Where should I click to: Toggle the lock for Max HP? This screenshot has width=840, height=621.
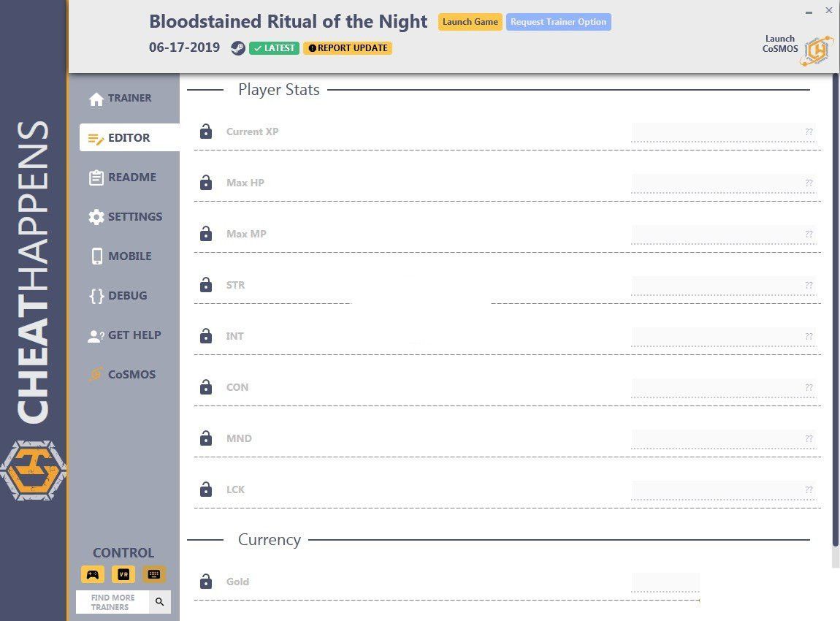pyautogui.click(x=206, y=183)
